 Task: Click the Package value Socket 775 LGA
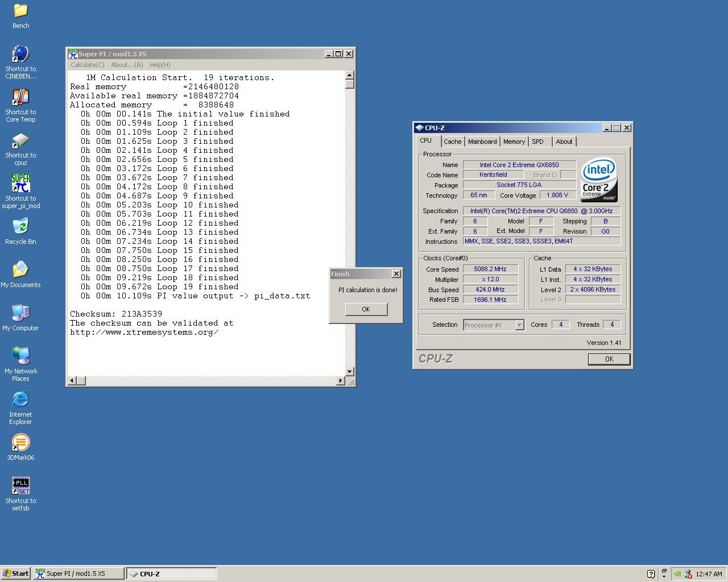tap(519, 185)
